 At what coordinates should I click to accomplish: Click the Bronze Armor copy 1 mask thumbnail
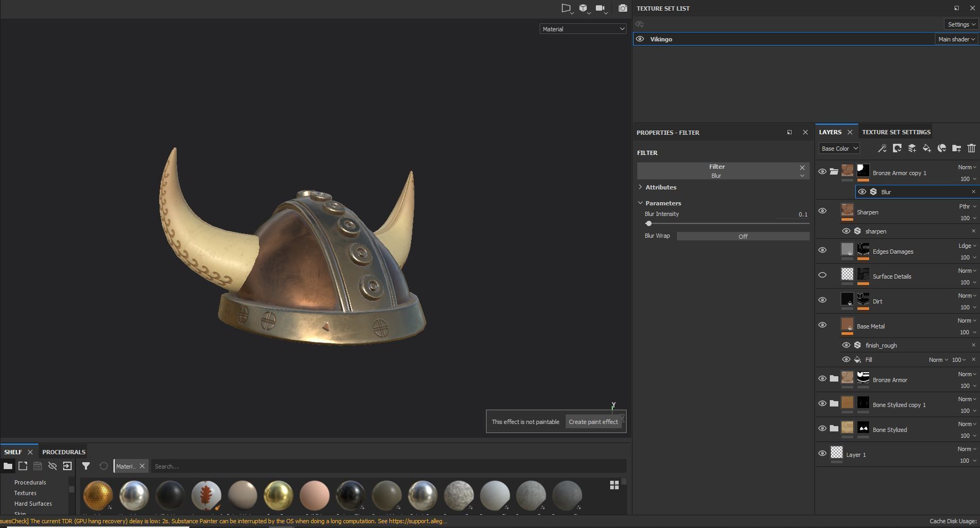click(x=863, y=170)
